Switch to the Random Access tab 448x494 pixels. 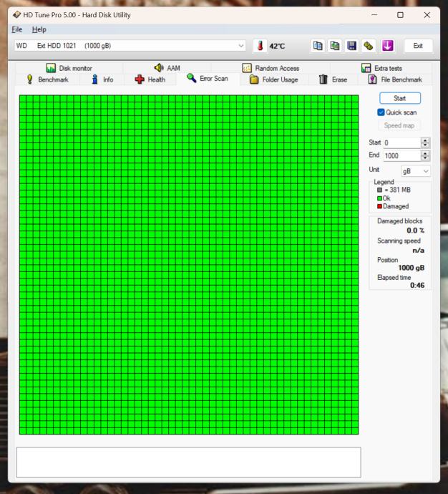click(x=271, y=68)
